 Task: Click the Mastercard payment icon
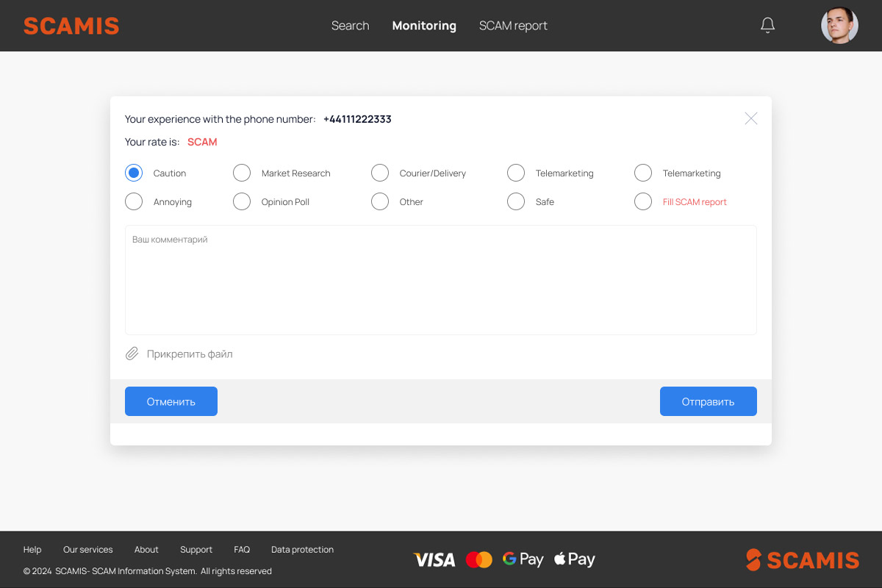coord(479,560)
